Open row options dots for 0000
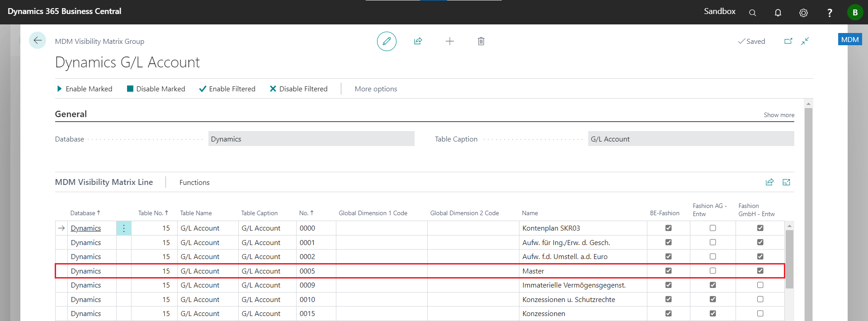868x321 pixels. (124, 228)
